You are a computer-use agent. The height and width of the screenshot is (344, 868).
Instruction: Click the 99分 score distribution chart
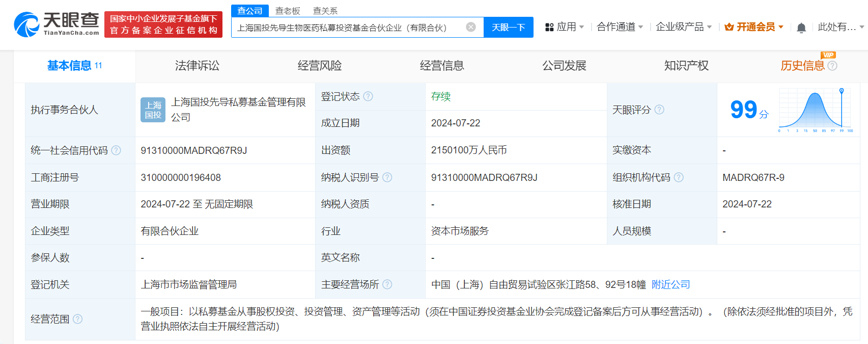(815, 110)
